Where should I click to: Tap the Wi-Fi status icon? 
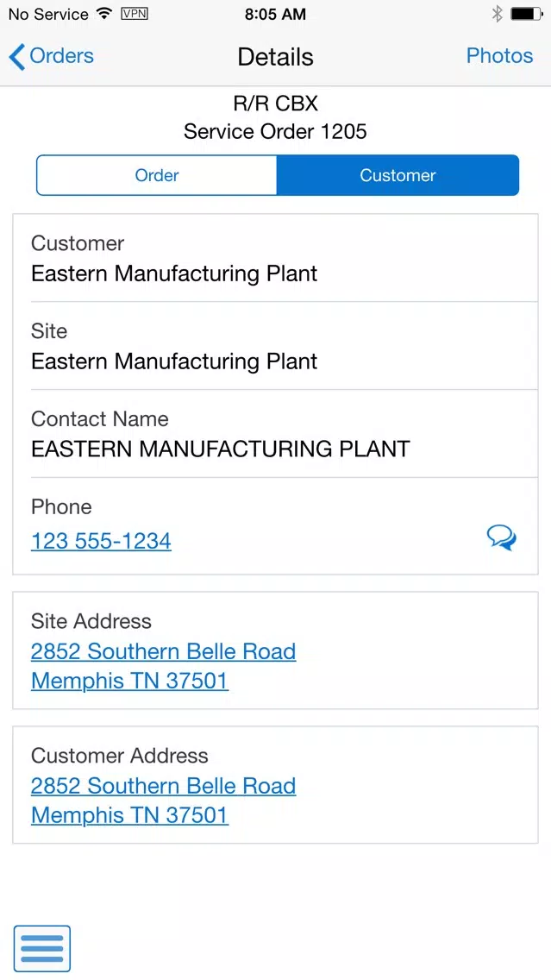(104, 14)
